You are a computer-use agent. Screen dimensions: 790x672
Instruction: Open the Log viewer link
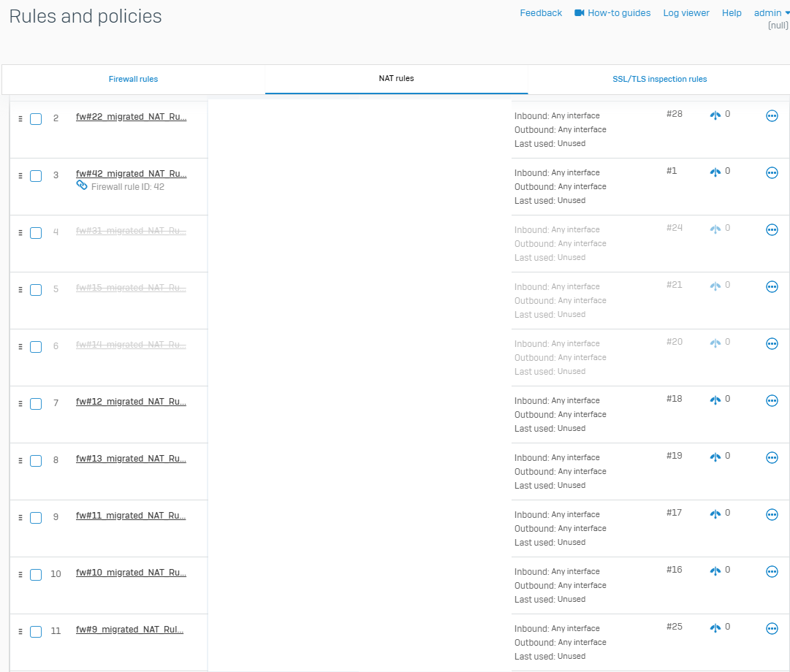685,13
